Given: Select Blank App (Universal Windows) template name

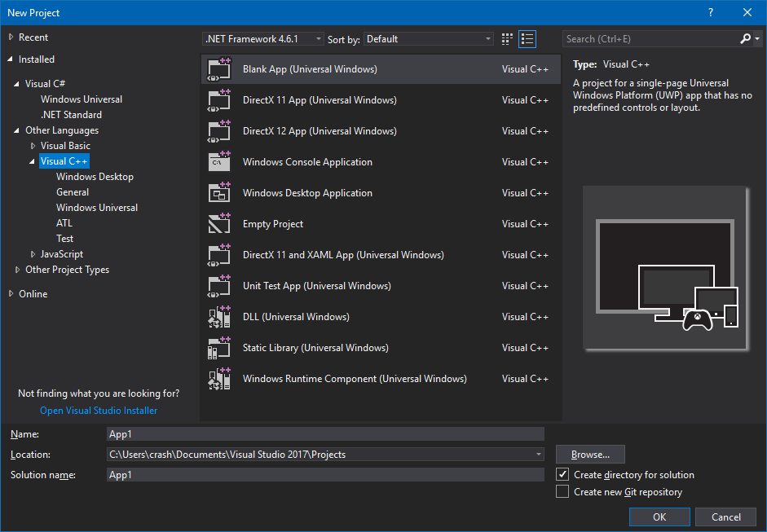Looking at the screenshot, I should pos(310,69).
